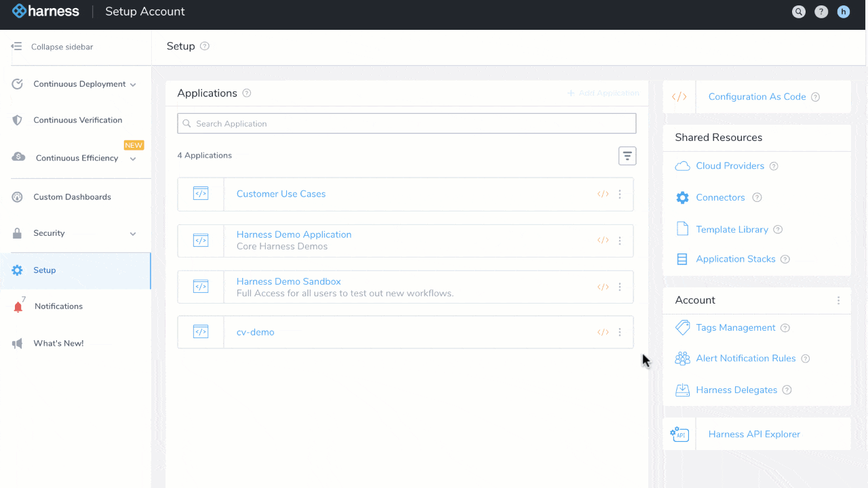Open the Account section kebab menu

click(839, 300)
